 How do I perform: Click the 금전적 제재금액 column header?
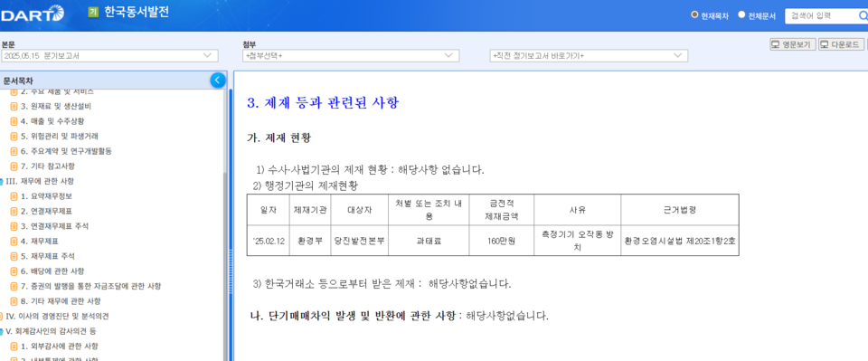(x=502, y=210)
